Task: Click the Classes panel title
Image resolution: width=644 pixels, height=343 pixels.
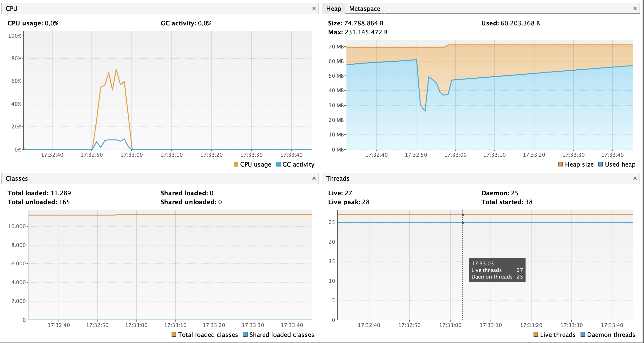Action: pos(17,178)
